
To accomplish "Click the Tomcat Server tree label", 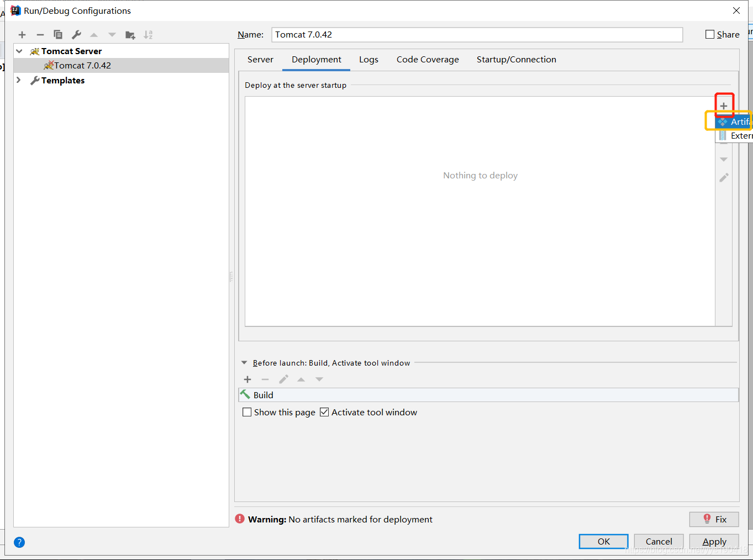I will [72, 51].
